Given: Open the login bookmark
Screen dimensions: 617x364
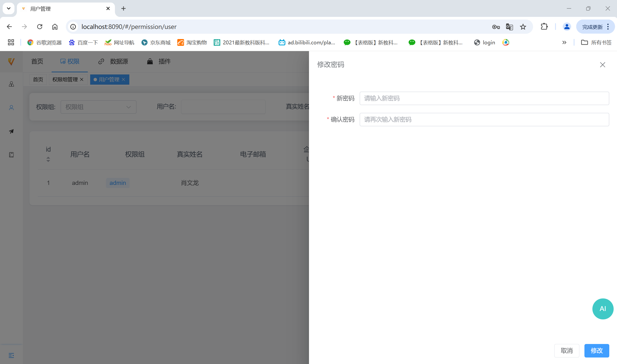Looking at the screenshot, I should click(x=485, y=42).
